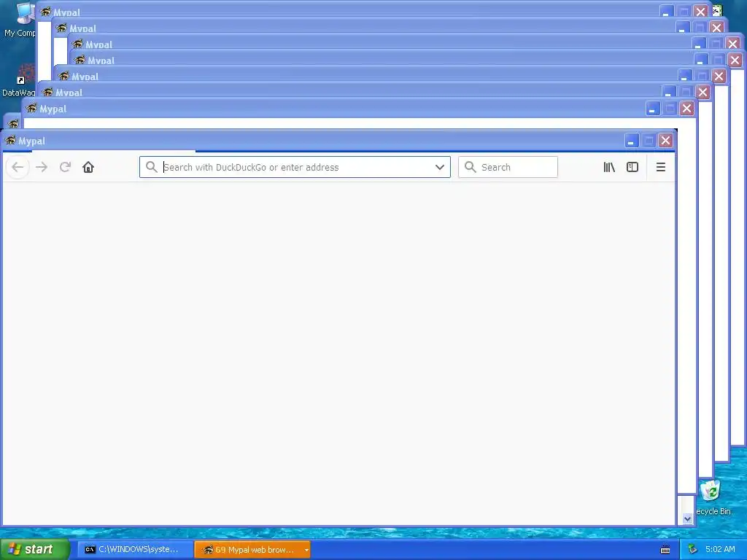Switch to the C:\WINDOWS\syste... taskbar button
Screen dimensions: 747x560
coord(135,550)
